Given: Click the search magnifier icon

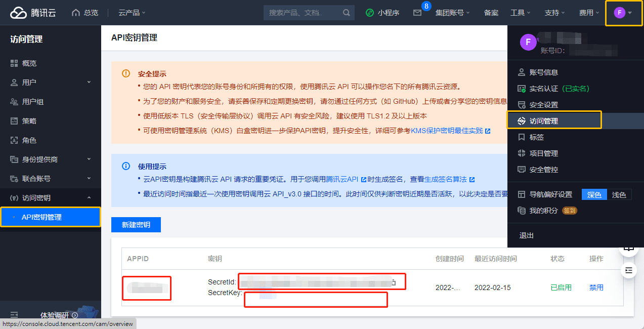Looking at the screenshot, I should [x=347, y=13].
